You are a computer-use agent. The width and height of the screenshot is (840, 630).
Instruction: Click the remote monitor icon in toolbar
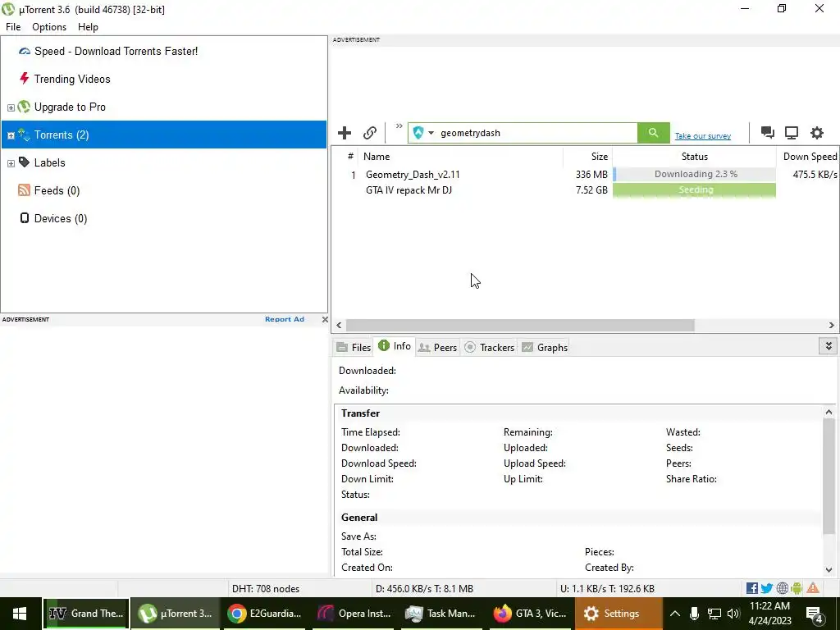point(792,132)
